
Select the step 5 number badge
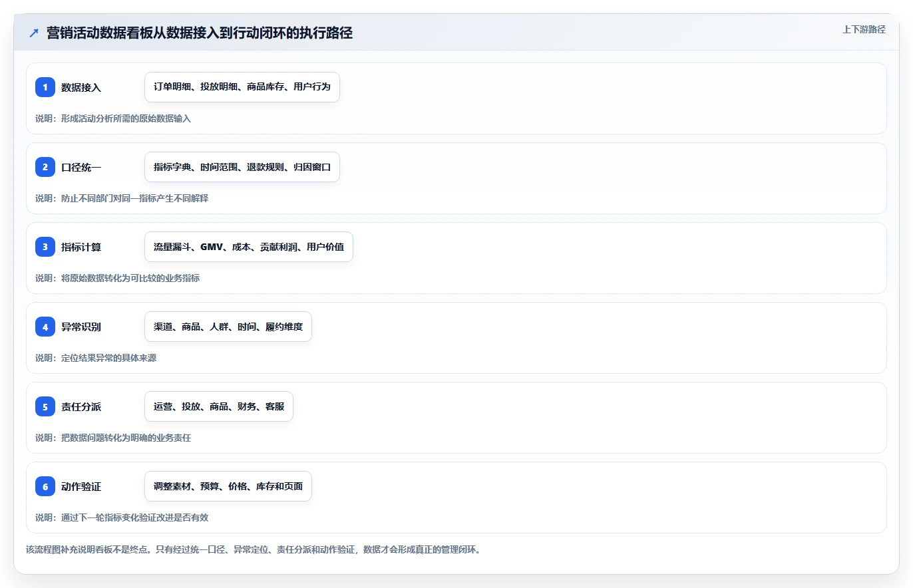[45, 406]
